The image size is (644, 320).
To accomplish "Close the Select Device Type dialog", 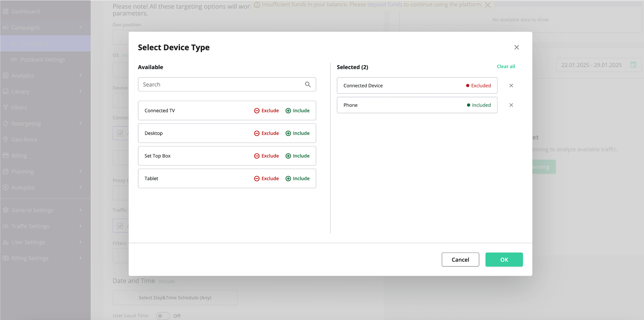I will pos(517,47).
